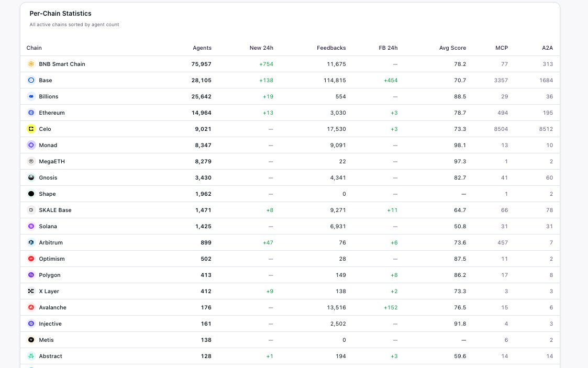Viewport: 588px width, 368px height.
Task: Sort table by Agents column header
Action: 202,48
